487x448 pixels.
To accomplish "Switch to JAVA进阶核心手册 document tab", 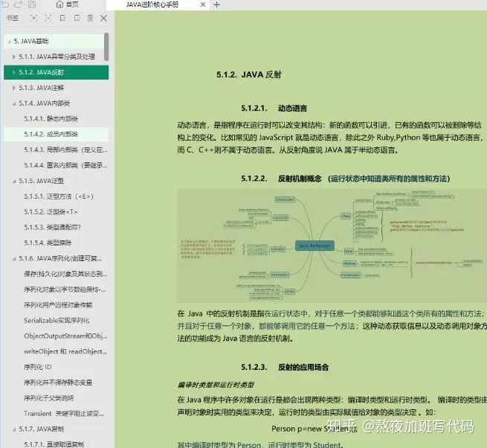I will tap(152, 4).
